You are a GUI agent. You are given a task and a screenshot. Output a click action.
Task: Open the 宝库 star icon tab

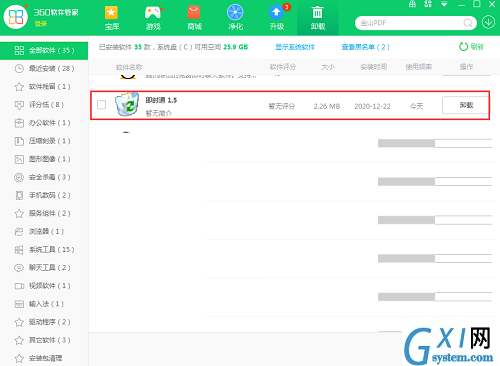pos(112,18)
